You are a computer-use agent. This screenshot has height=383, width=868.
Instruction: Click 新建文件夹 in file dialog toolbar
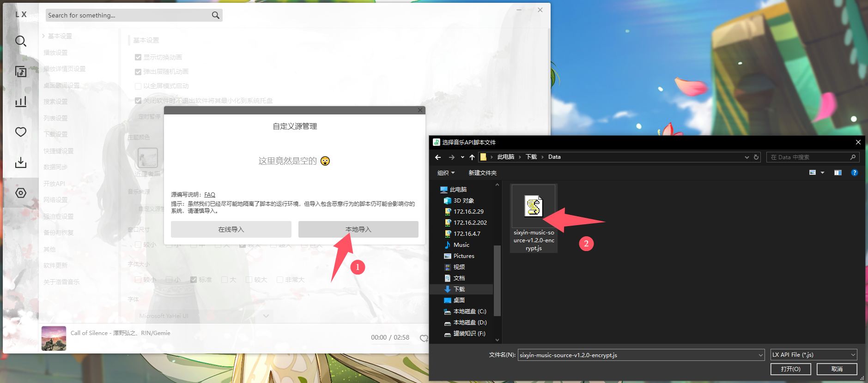[482, 173]
